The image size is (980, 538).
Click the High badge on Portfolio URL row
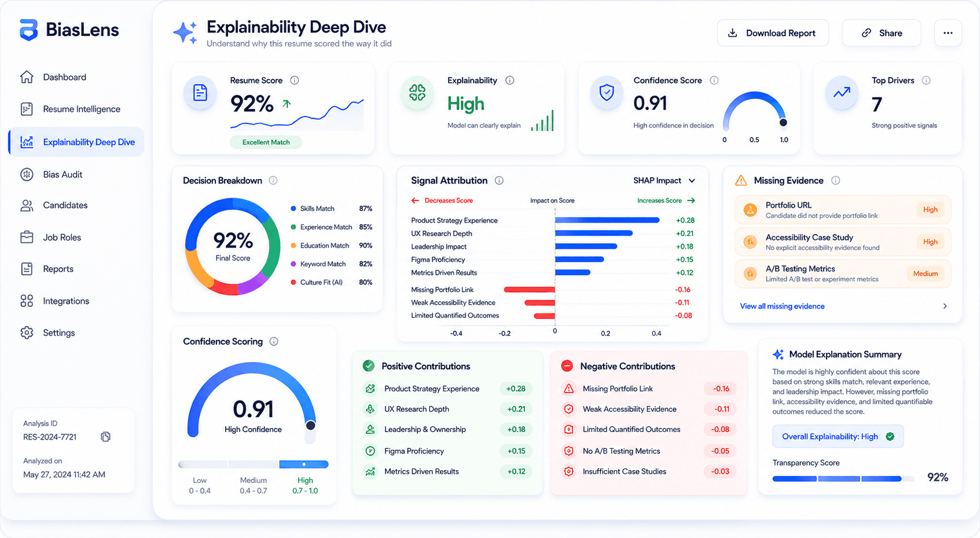(930, 210)
